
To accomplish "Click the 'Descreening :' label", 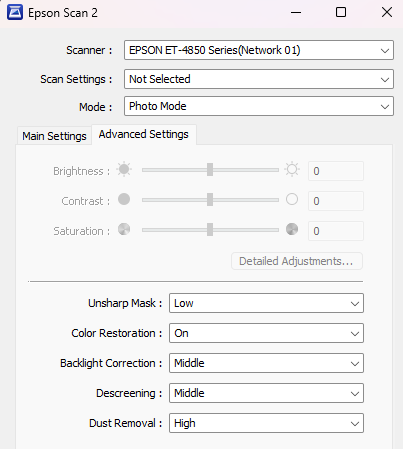I will point(129,393).
